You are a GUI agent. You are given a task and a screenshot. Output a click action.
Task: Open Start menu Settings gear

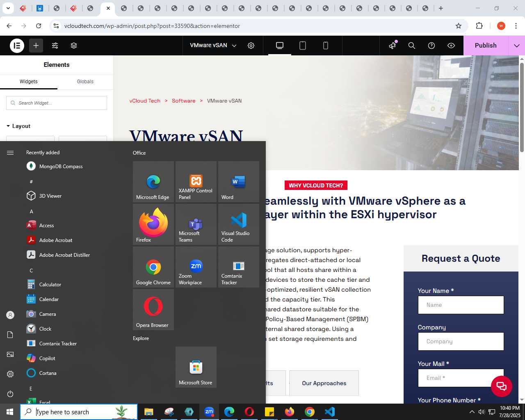pyautogui.click(x=10, y=374)
